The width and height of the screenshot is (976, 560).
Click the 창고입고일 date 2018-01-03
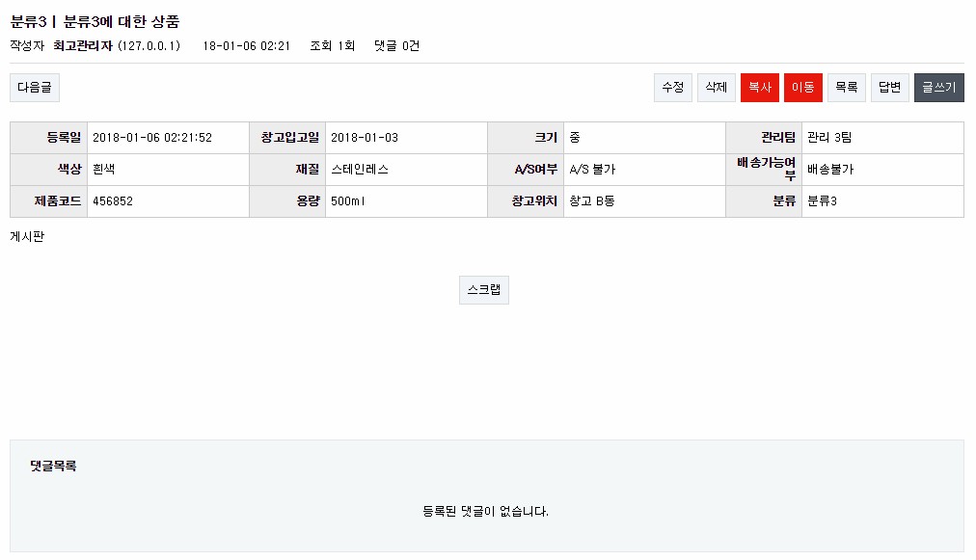click(365, 138)
